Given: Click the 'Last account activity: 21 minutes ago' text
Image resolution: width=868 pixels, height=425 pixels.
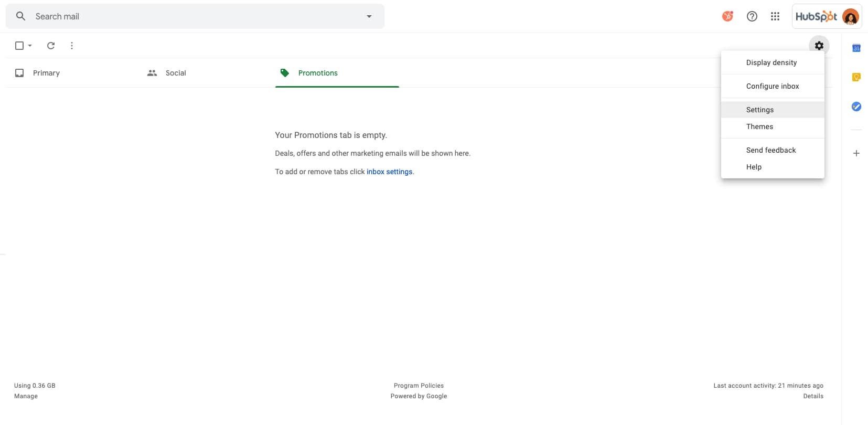Looking at the screenshot, I should 768,386.
